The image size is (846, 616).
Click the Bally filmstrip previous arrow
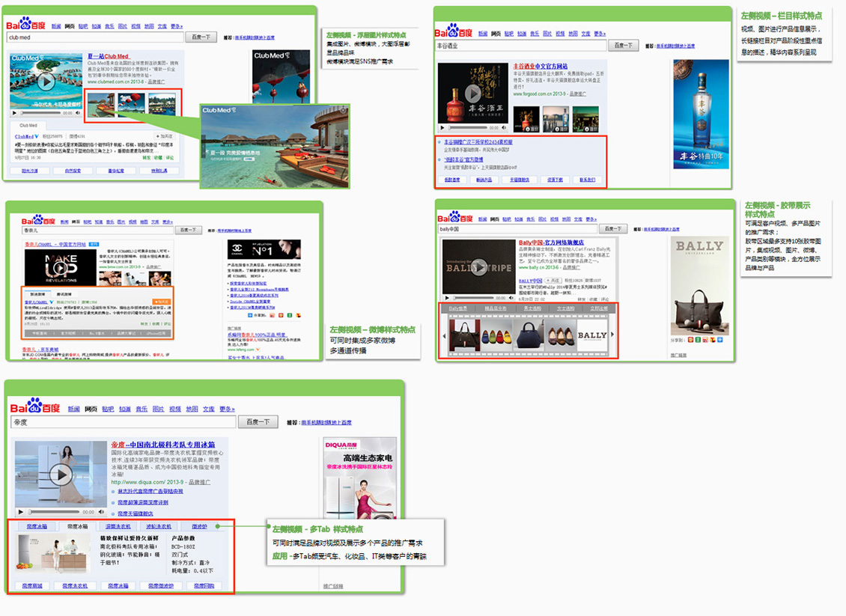pos(444,335)
